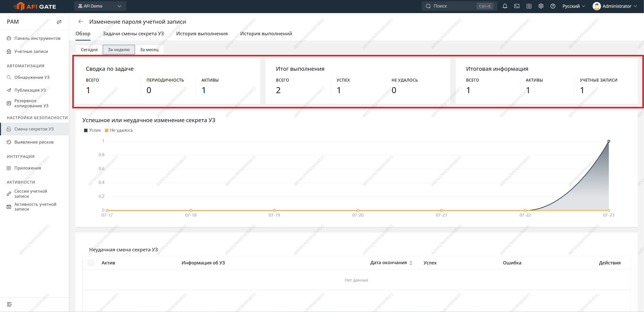This screenshot has height=312, width=644.
Task: Click the grid icon beside Приложения
Action: 9,168
